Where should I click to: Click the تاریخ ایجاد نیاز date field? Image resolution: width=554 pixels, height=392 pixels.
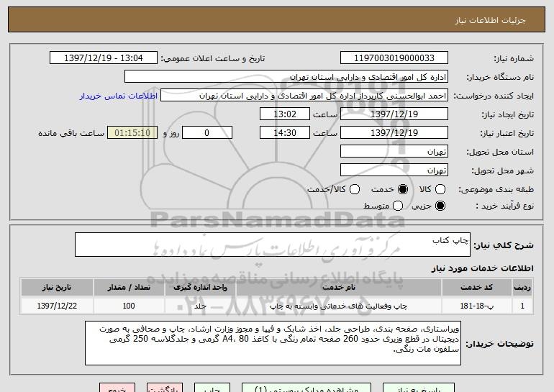[394, 114]
